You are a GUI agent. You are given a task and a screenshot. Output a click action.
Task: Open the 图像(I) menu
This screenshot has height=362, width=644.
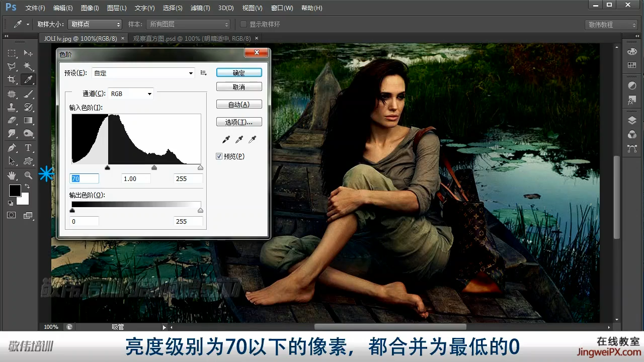tap(90, 8)
